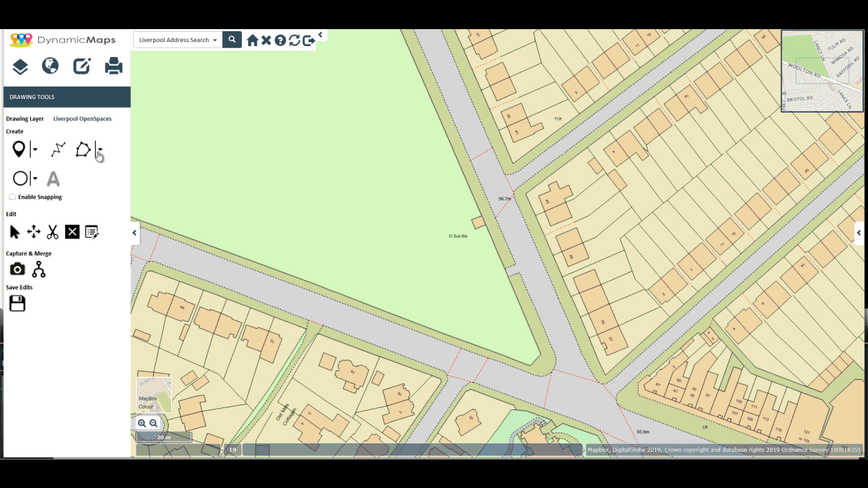
Task: Click the camera capture icon
Action: tap(18, 269)
